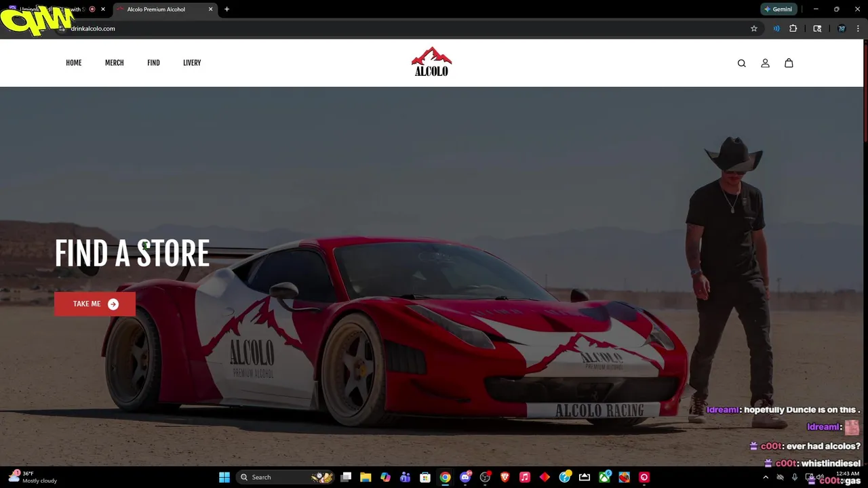Click the Alcolo mountain logo
868x488 pixels.
(431, 62)
